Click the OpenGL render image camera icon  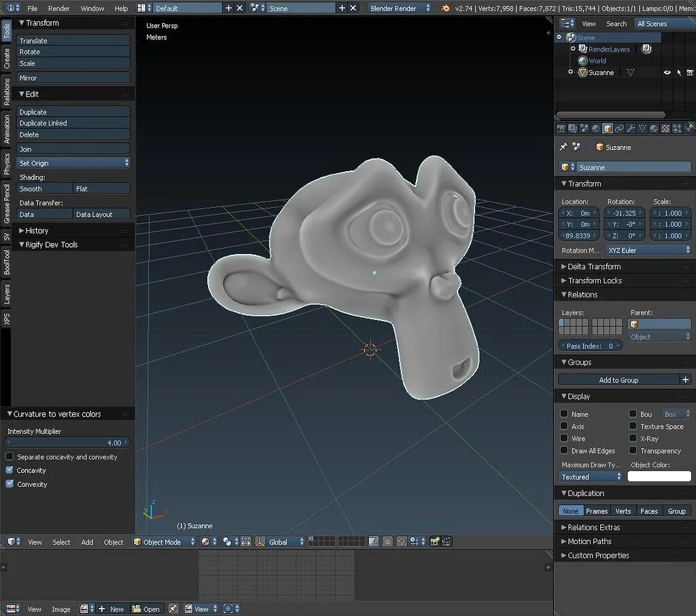pyautogui.click(x=434, y=541)
